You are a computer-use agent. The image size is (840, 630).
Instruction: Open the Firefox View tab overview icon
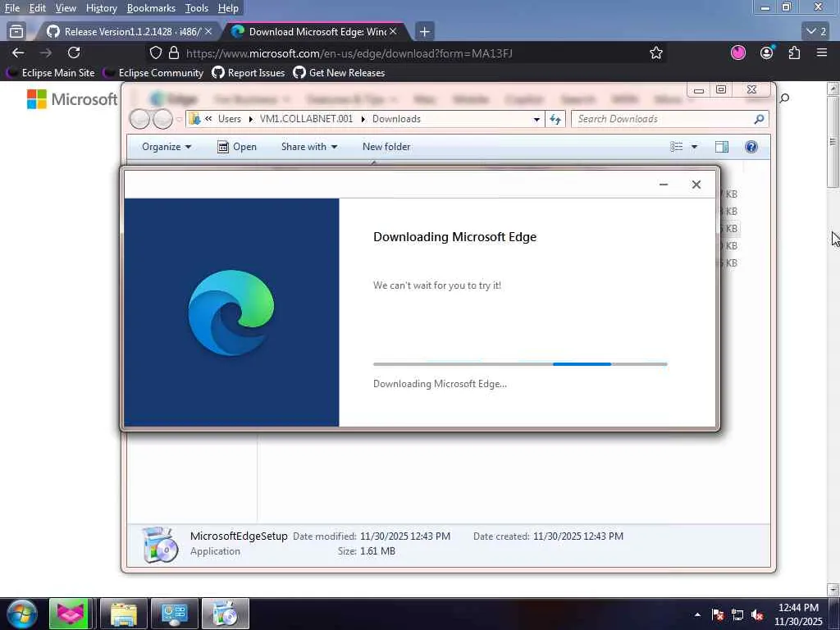(16, 32)
